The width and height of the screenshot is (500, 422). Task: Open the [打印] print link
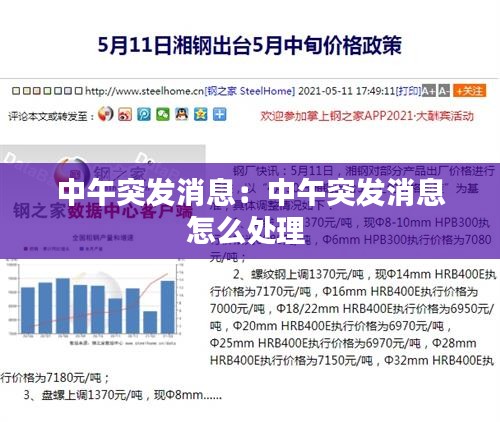[x=409, y=91]
